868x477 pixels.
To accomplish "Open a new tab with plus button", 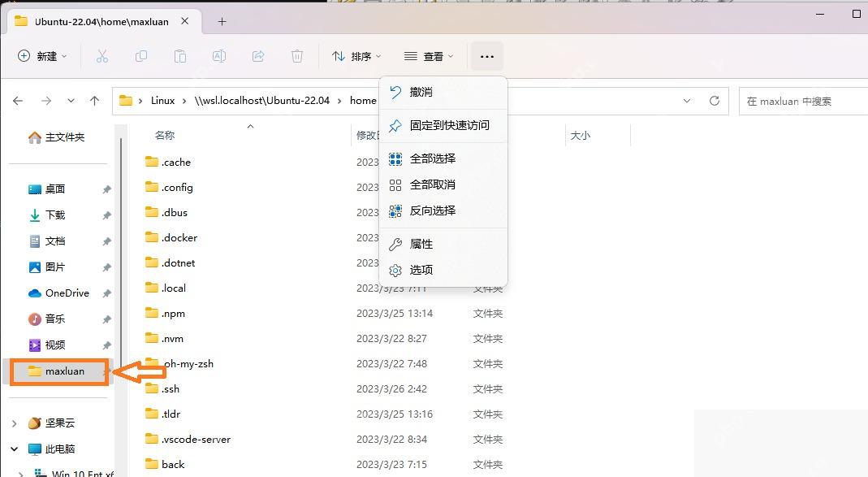I will [222, 22].
